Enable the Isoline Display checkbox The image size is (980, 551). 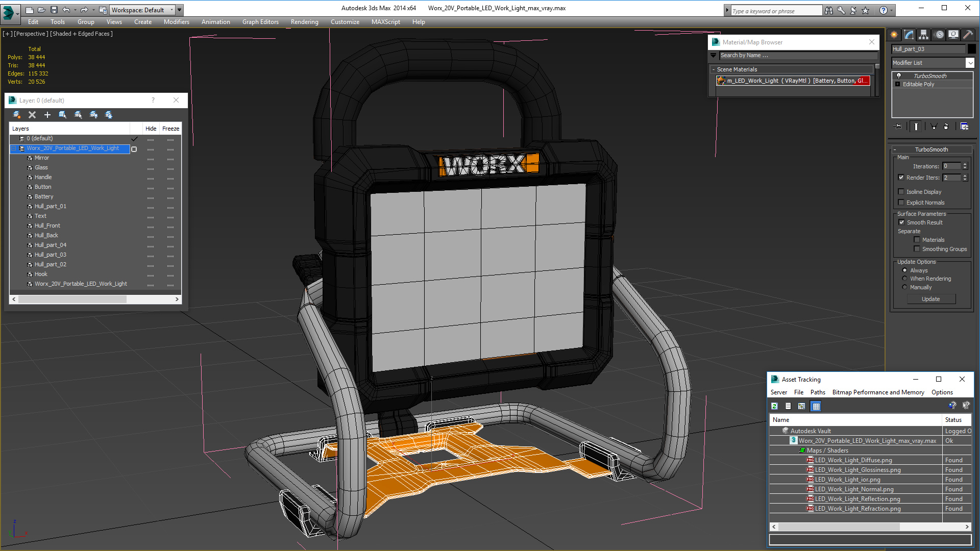(x=901, y=192)
